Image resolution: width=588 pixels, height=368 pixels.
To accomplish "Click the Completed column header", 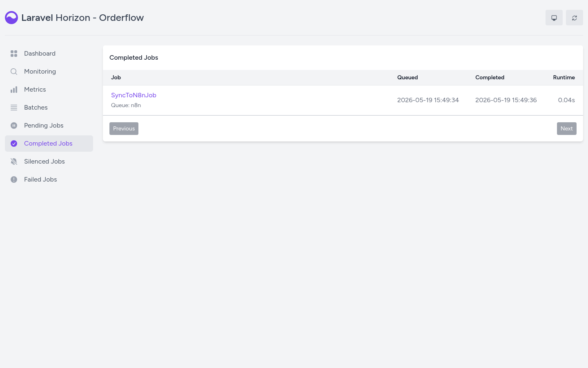I will 490,77.
